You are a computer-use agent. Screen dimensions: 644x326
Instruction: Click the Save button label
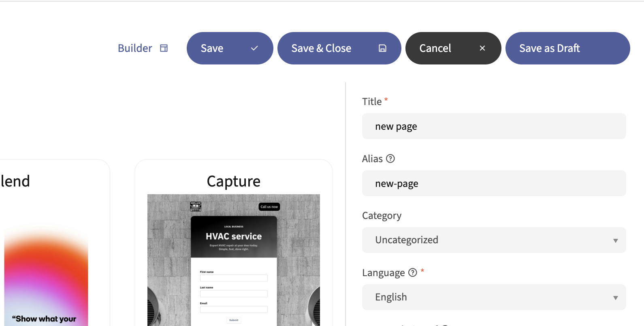pos(212,48)
